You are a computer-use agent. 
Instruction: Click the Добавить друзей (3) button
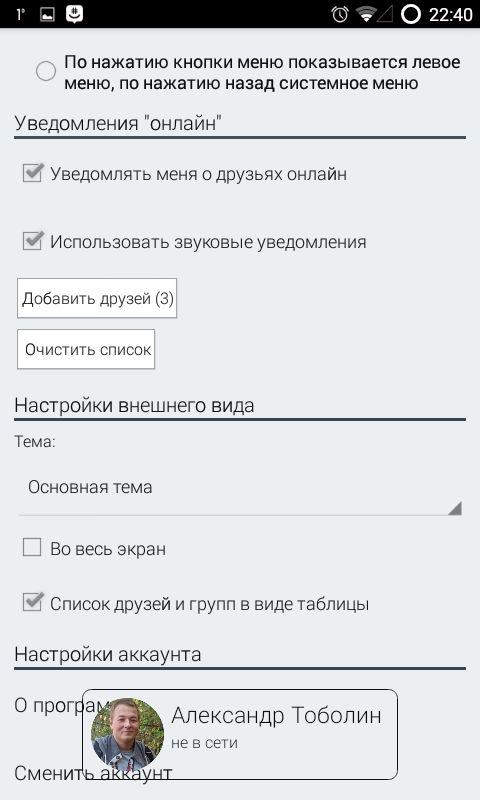pos(97,298)
